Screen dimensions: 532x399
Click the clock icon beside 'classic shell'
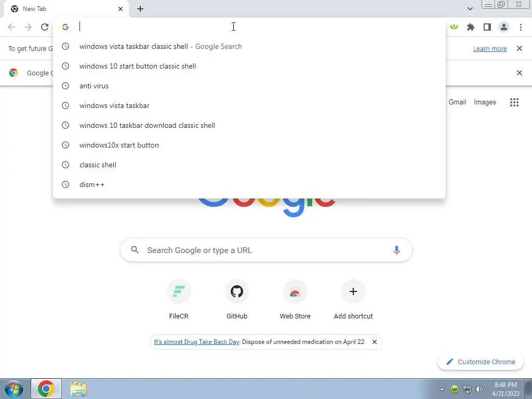(x=65, y=165)
